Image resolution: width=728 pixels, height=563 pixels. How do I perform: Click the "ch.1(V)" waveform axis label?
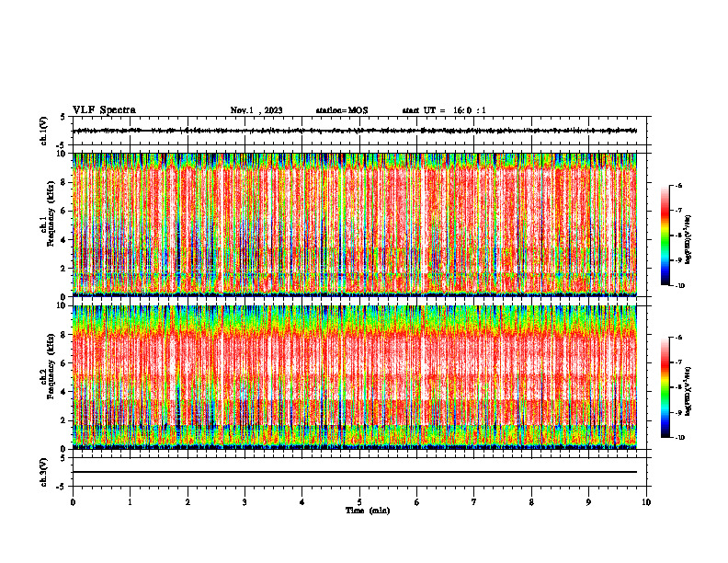44,131
